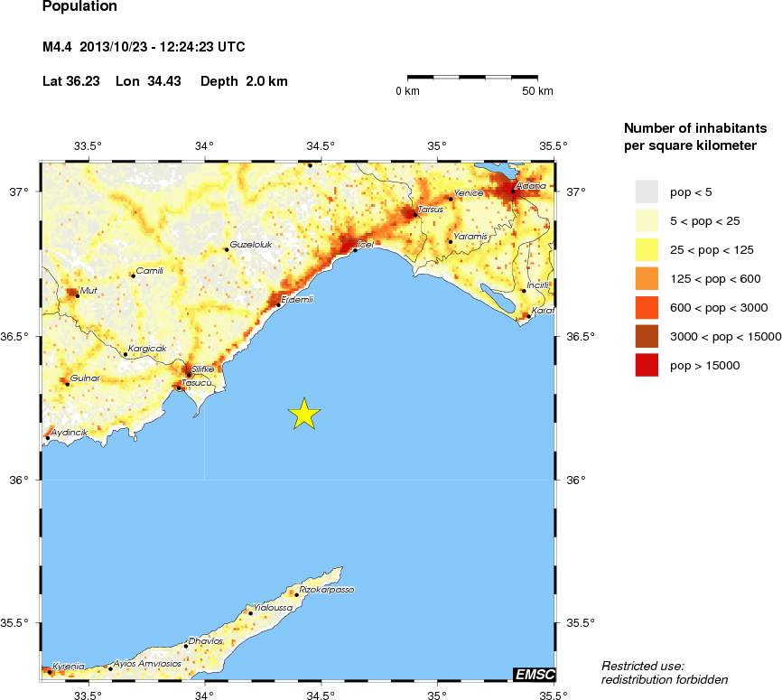The height and width of the screenshot is (700, 782).
Task: Click the M4.4 event date line
Action: click(x=144, y=47)
